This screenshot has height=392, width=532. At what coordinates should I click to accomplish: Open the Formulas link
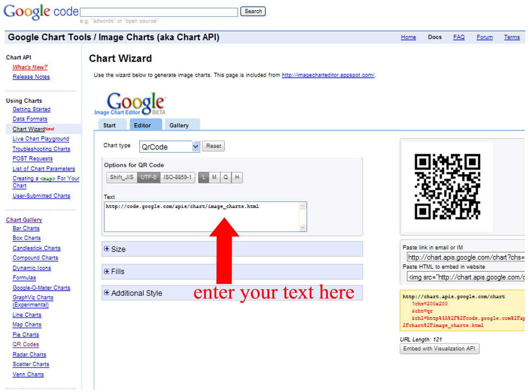click(24, 278)
